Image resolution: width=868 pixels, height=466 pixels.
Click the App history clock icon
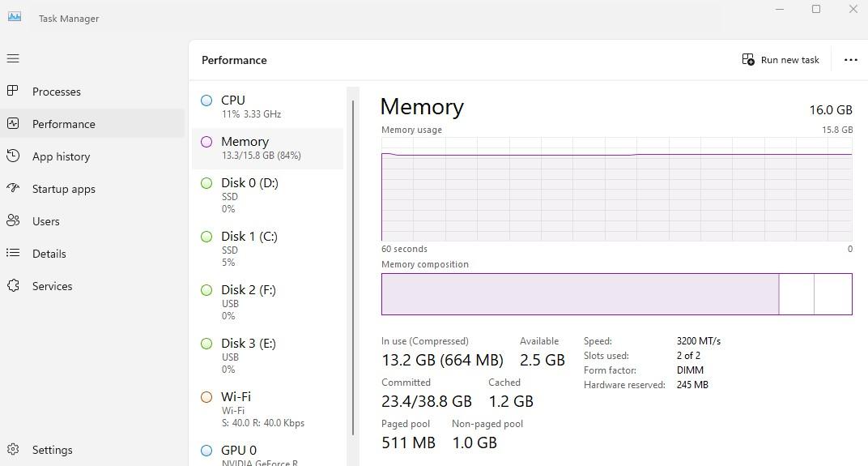(13, 156)
